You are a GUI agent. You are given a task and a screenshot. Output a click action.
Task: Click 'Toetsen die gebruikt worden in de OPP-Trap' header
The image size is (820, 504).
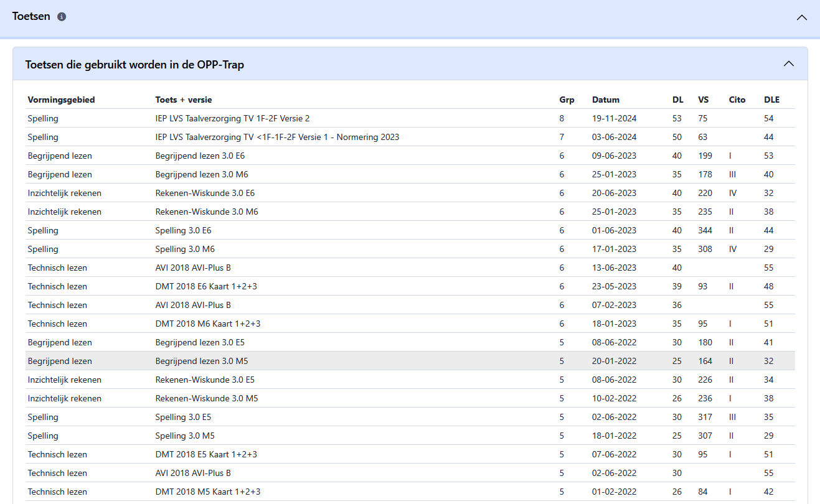[134, 65]
